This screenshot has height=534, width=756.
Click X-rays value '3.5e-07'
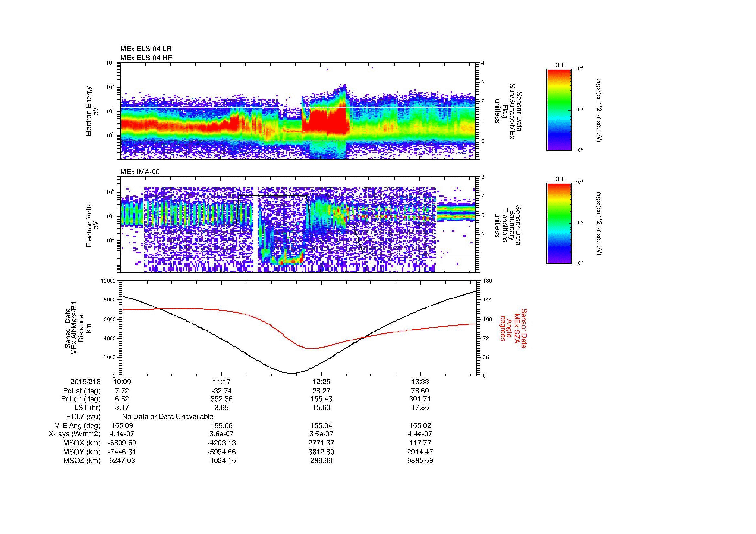[321, 434]
